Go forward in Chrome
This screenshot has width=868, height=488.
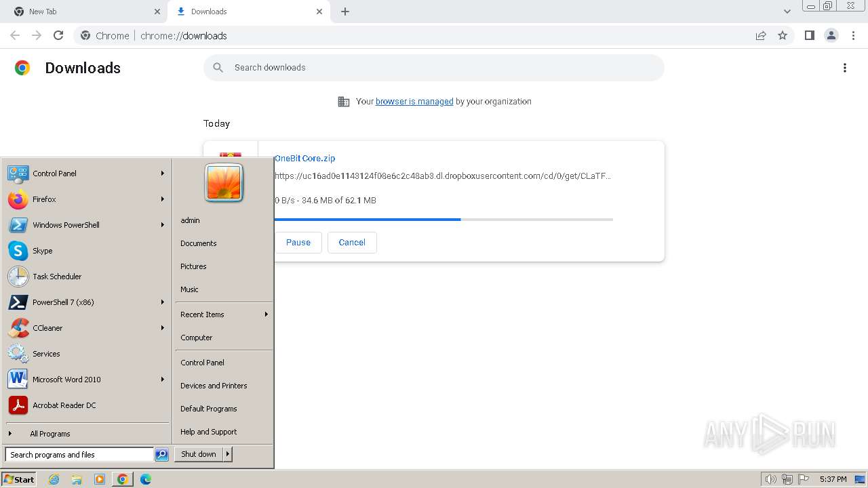coord(37,35)
